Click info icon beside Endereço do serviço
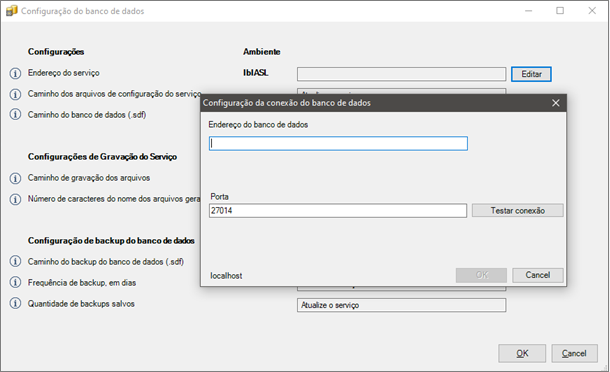The width and height of the screenshot is (610, 372). (15, 73)
